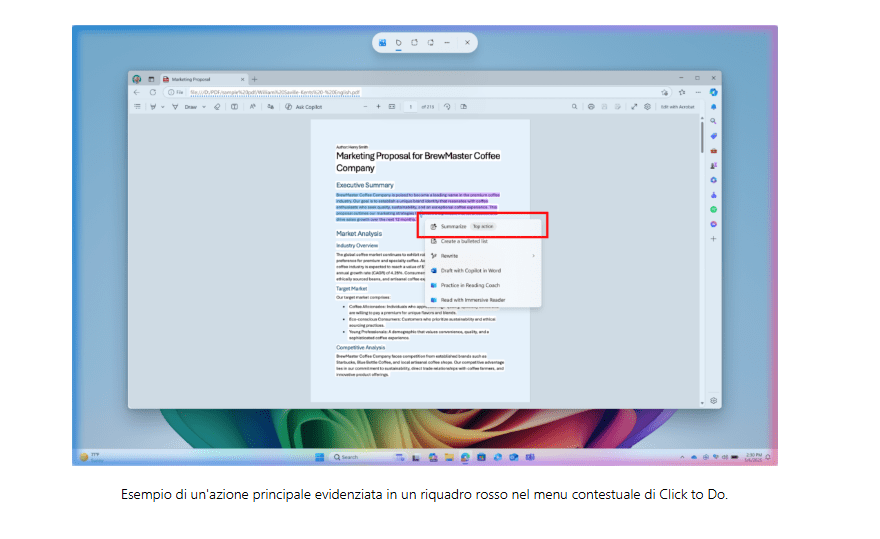Open Edge settings and more menu

(x=698, y=92)
